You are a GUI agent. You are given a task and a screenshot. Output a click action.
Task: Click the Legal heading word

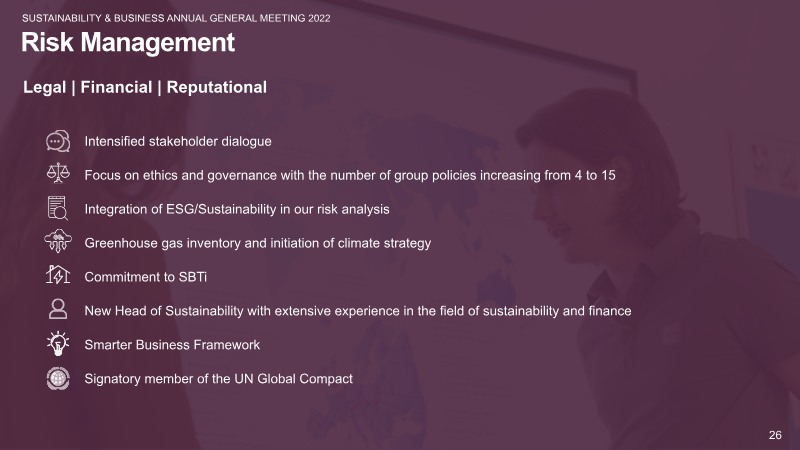click(x=44, y=87)
